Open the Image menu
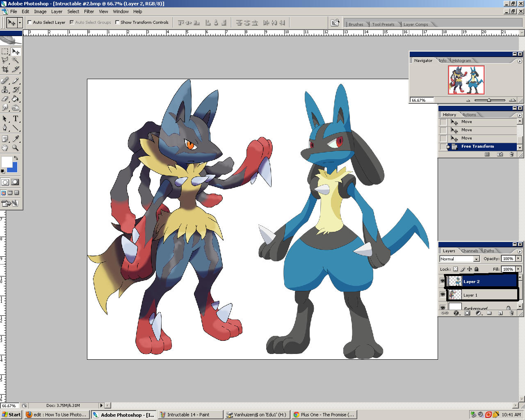The height and width of the screenshot is (420, 525). pyautogui.click(x=40, y=11)
